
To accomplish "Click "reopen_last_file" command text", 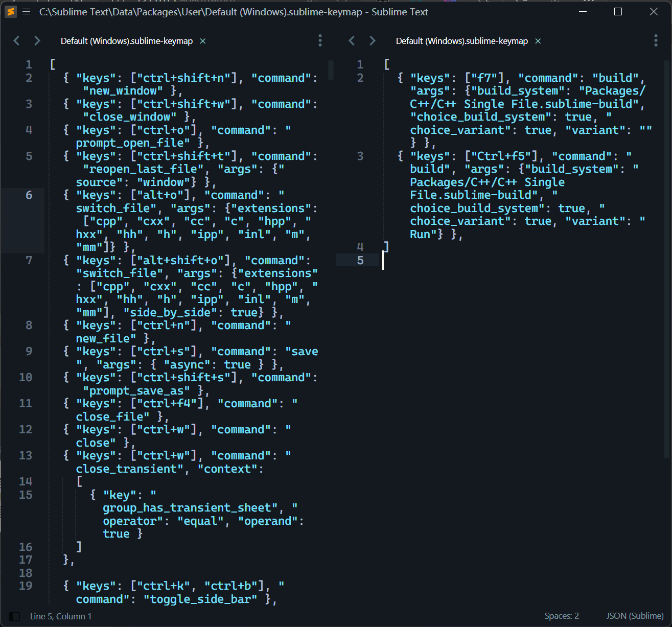I will [x=143, y=169].
